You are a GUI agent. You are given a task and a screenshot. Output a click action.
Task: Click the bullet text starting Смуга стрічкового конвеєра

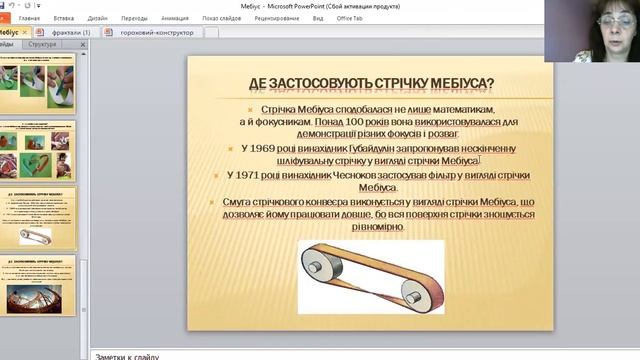click(x=378, y=214)
